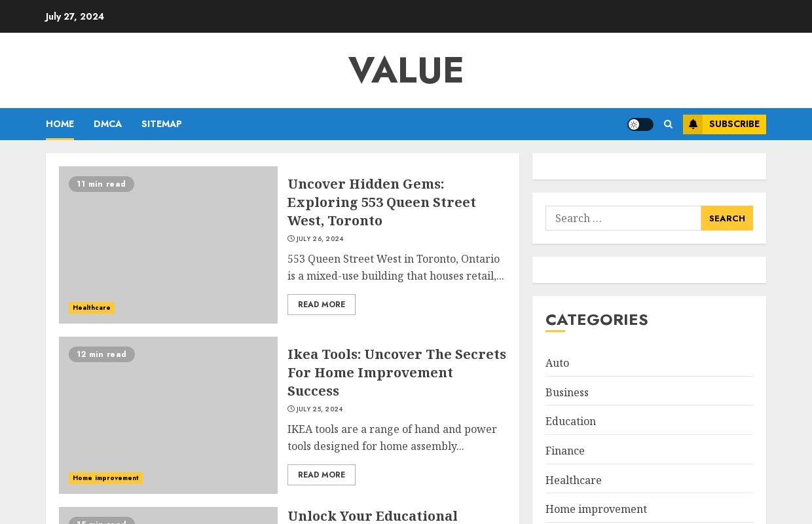Click the 11 min read badge
Image resolution: width=812 pixels, height=524 pixels.
[101, 184]
